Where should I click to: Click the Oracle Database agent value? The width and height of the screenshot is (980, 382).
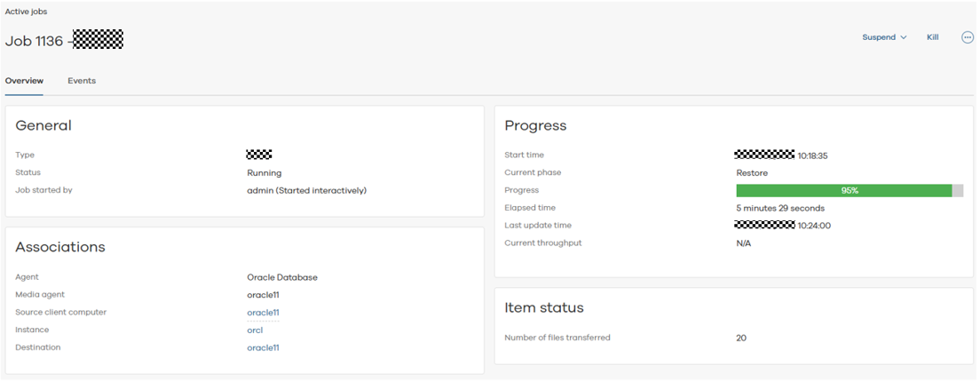click(282, 277)
